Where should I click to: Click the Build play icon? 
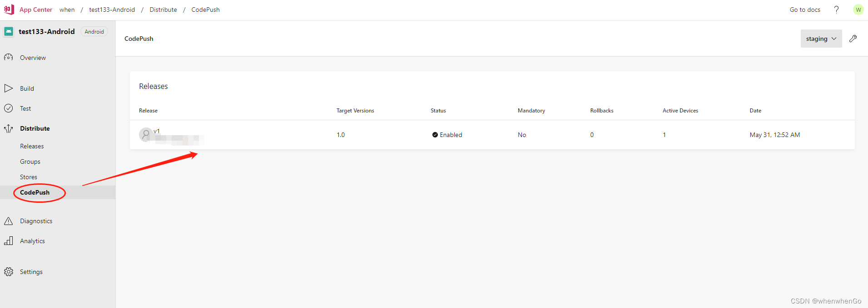(9, 88)
